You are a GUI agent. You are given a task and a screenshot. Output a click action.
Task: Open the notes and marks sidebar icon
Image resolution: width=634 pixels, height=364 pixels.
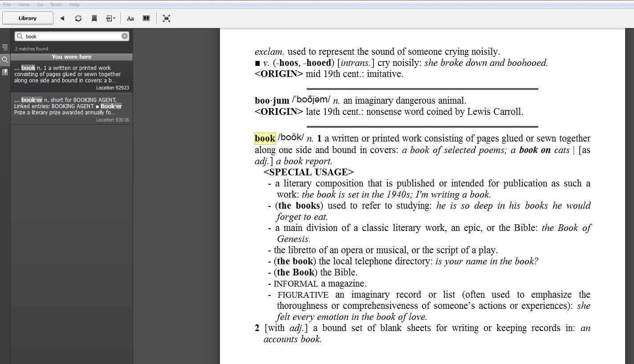pyautogui.click(x=5, y=72)
